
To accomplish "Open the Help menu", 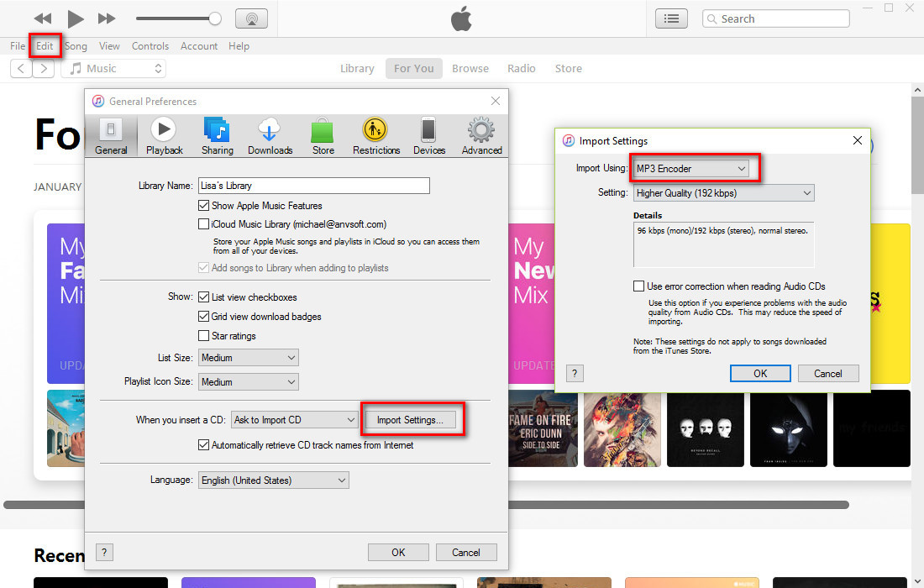I will [x=239, y=46].
